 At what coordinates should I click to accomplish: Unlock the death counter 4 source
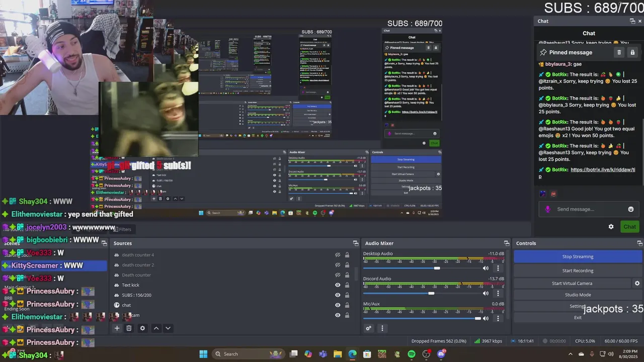(x=347, y=255)
